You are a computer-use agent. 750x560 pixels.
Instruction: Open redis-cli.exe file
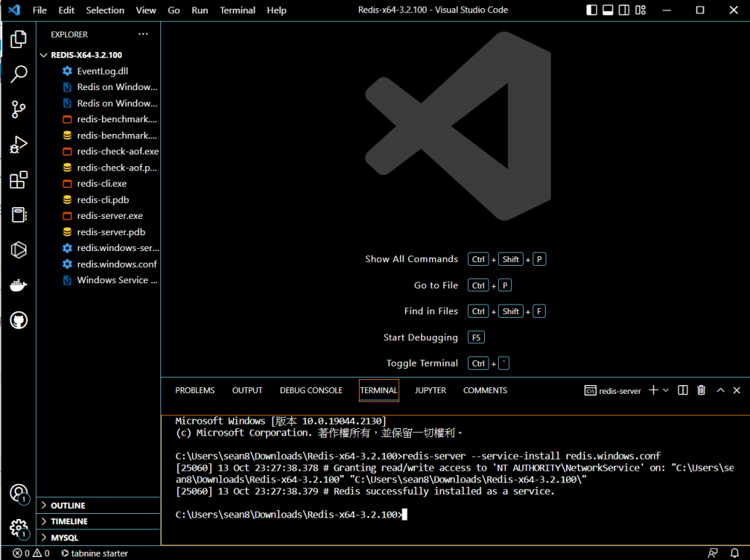pos(98,183)
